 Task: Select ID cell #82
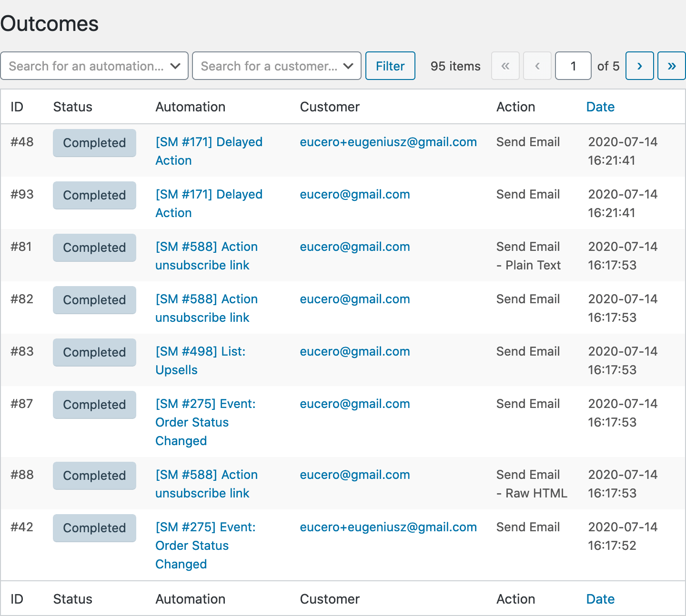point(22,299)
